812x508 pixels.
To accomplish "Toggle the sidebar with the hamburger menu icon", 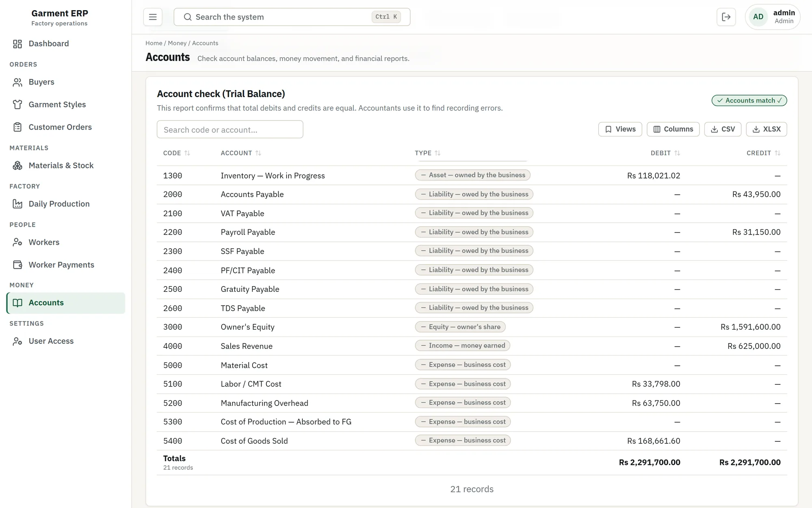I will pyautogui.click(x=153, y=17).
